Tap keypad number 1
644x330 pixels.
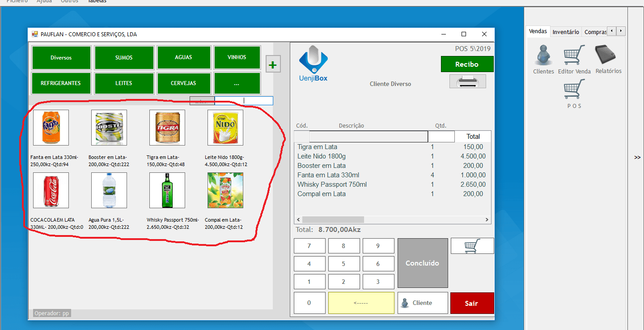pos(309,282)
